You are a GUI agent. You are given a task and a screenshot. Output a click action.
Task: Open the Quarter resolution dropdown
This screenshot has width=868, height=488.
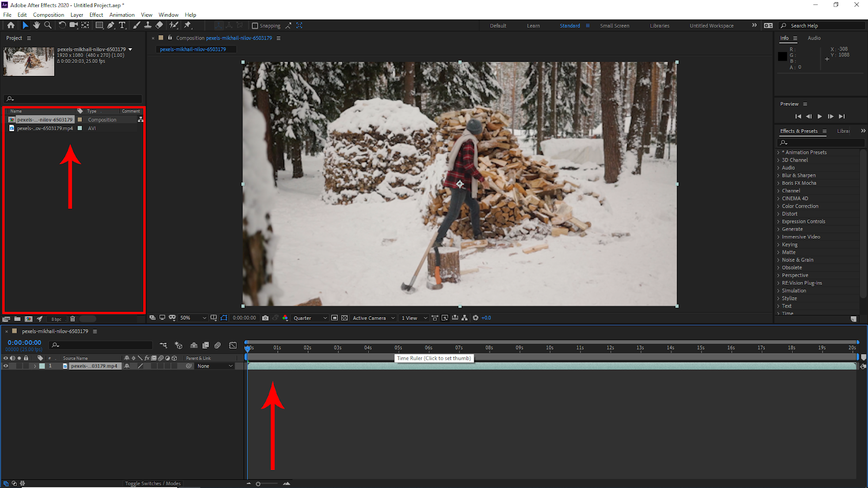click(x=310, y=318)
